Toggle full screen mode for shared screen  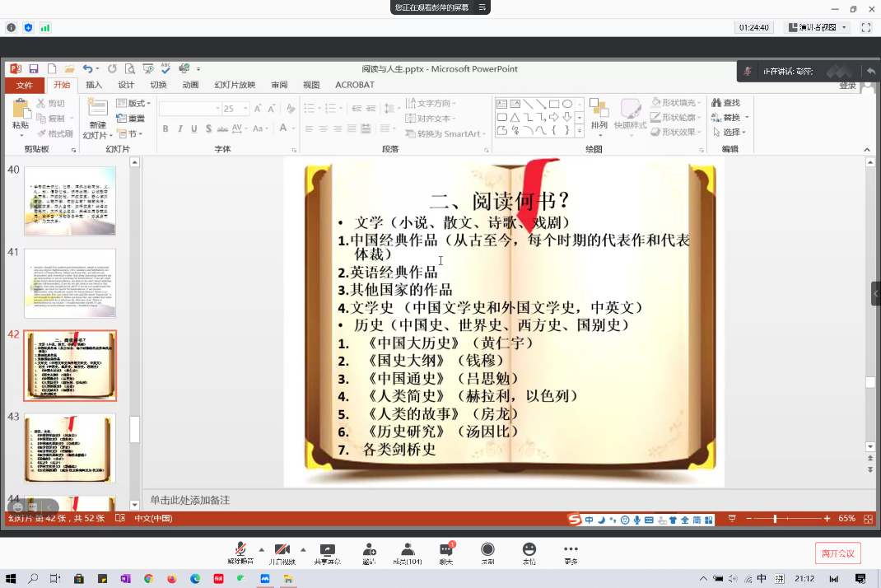tap(866, 27)
